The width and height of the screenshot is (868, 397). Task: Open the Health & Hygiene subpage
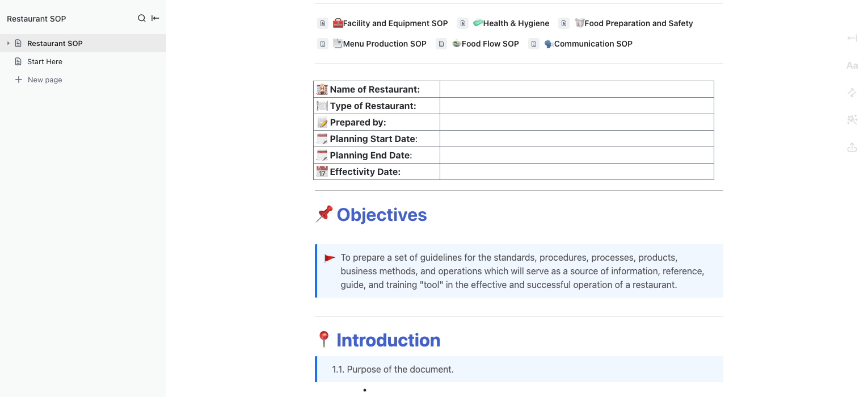(x=516, y=23)
